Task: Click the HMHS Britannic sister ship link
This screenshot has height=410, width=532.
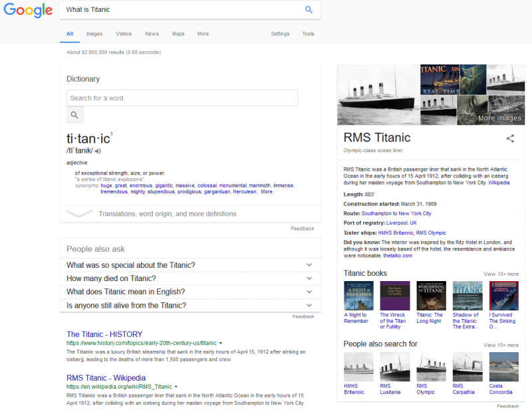Action: point(396,233)
